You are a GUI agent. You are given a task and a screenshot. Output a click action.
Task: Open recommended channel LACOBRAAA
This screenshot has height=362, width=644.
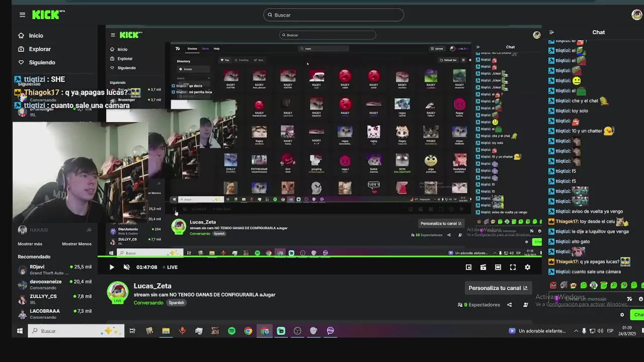55,314
